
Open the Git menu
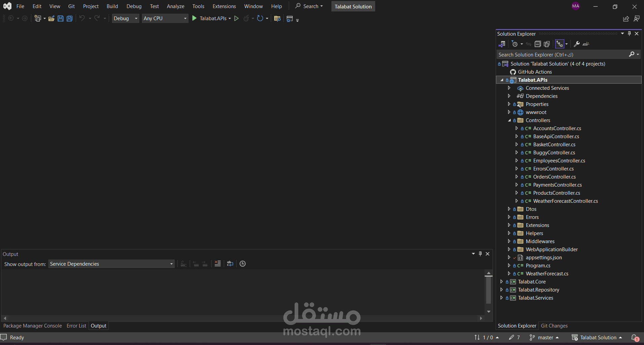tap(71, 6)
